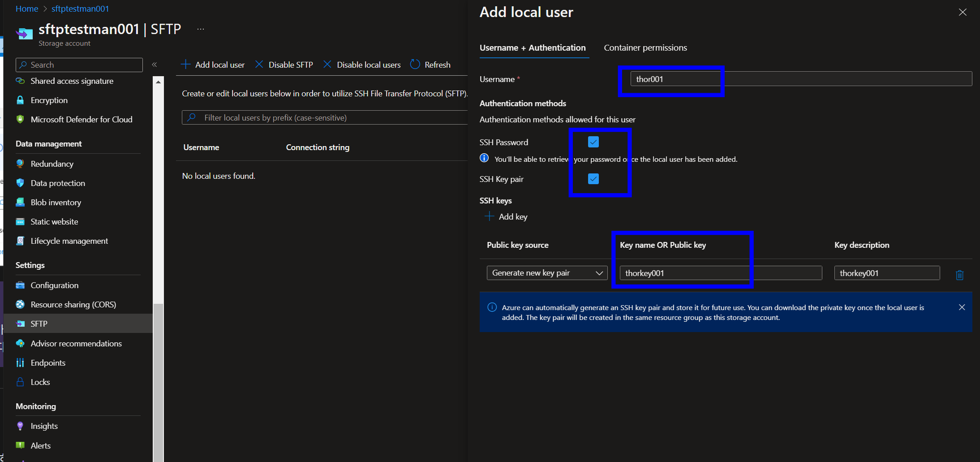Click the Blob inventory icon
This screenshot has width=980, height=462.
(20, 202)
